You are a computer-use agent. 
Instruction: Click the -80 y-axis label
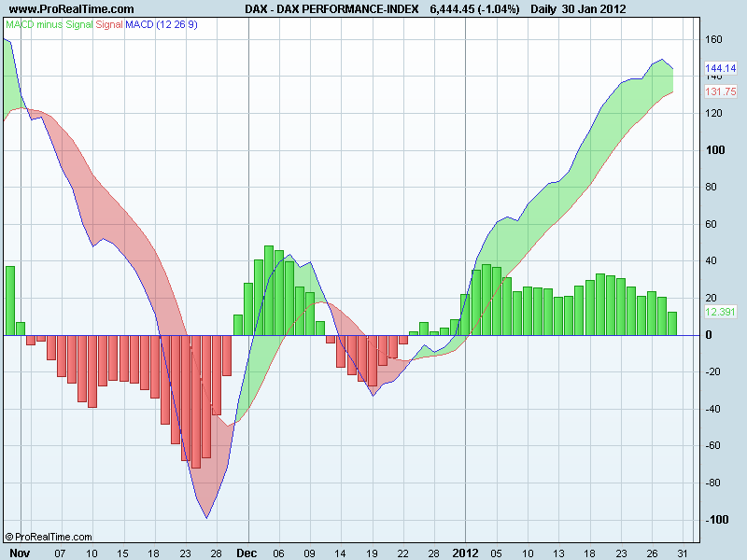click(x=712, y=483)
